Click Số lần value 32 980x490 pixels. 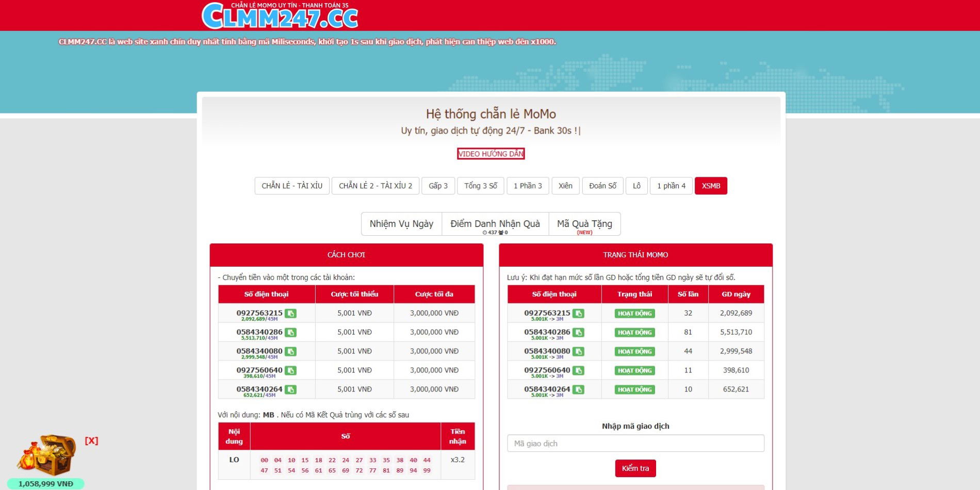pos(688,313)
